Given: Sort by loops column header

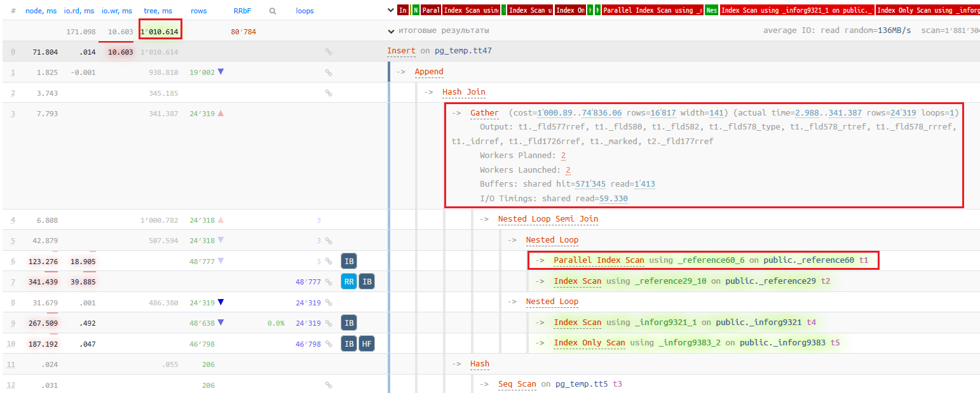Looking at the screenshot, I should coord(304,11).
